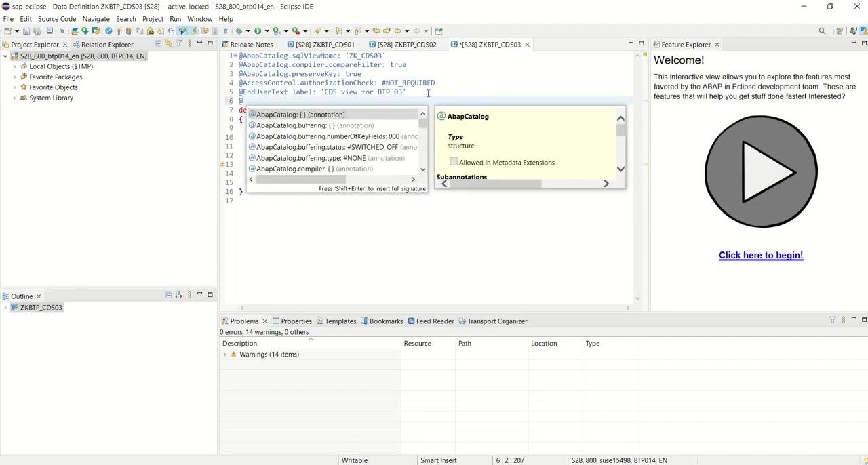Open the Project Explorer filter icon

point(178,44)
